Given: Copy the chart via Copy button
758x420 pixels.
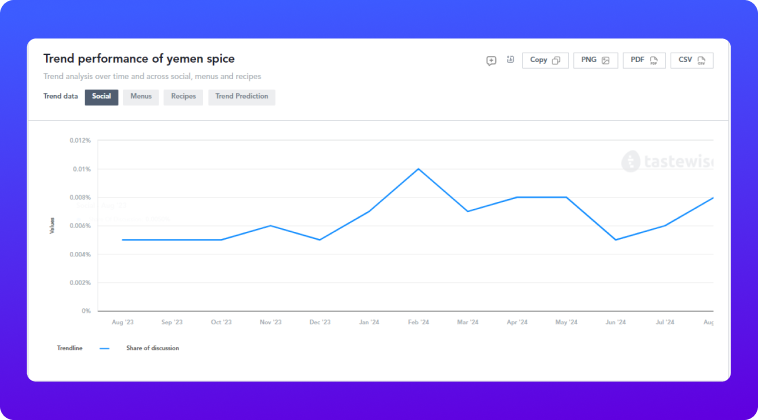Looking at the screenshot, I should pyautogui.click(x=545, y=60).
